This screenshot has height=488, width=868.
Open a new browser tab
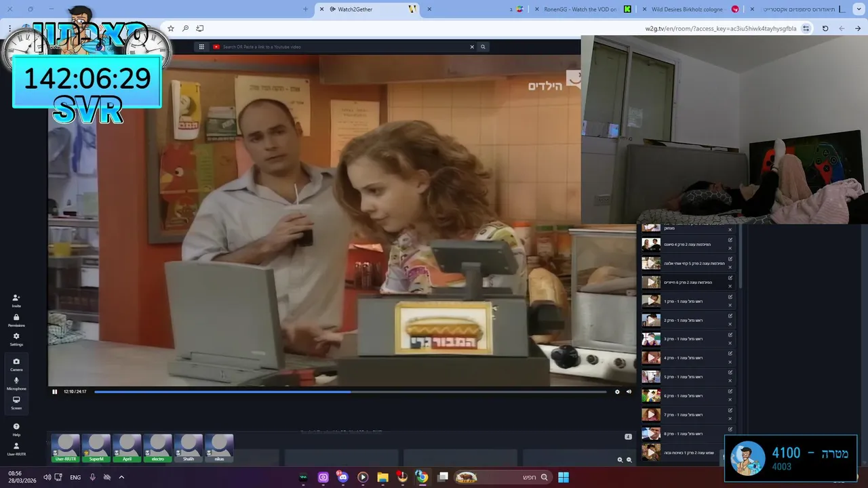tap(306, 9)
